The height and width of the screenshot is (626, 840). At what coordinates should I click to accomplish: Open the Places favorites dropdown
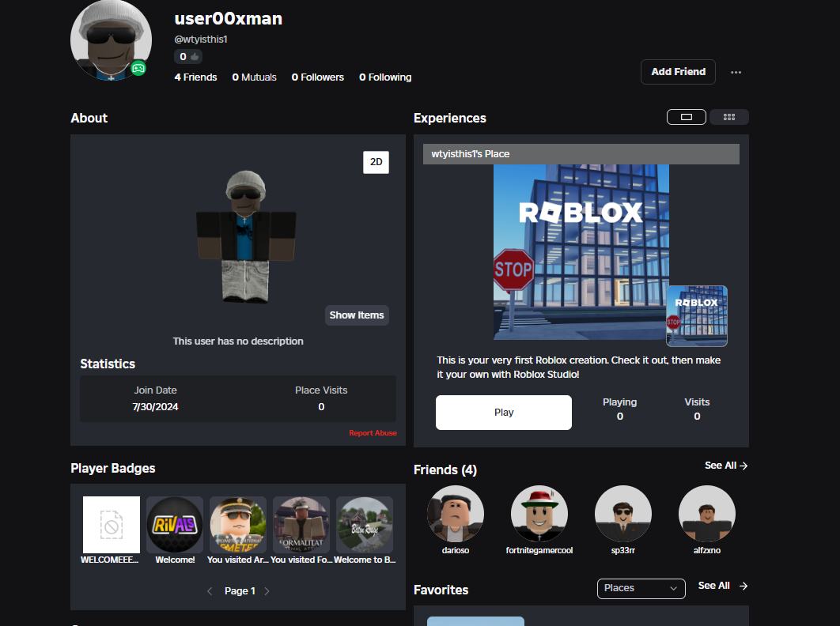tap(641, 589)
